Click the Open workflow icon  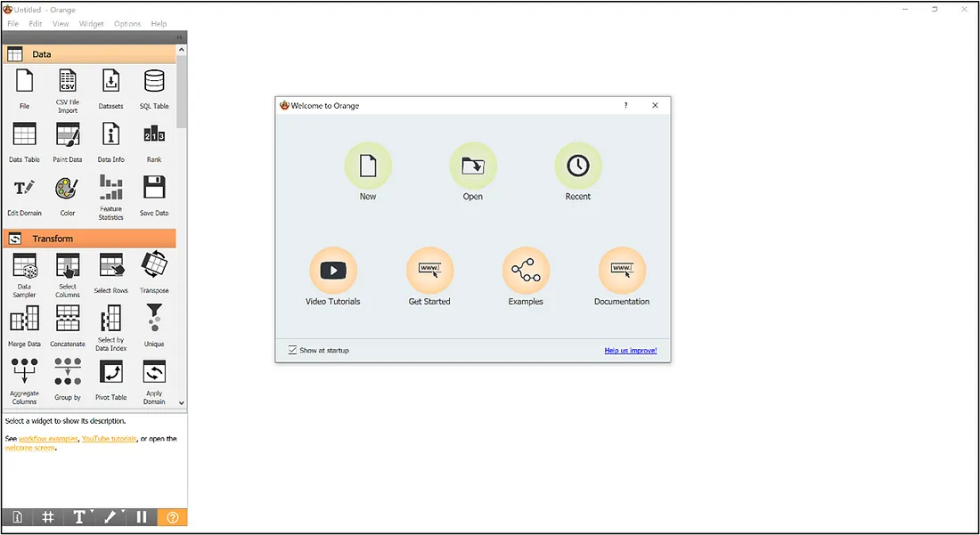[473, 166]
